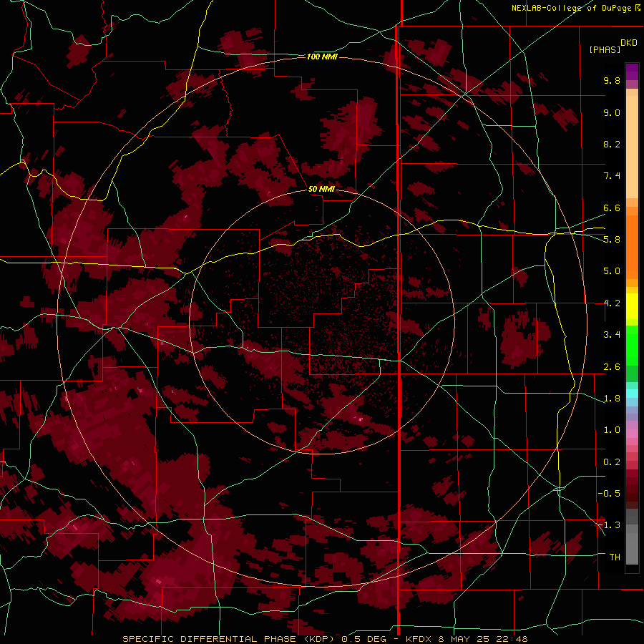Select the 6.6 scale value
This screenshot has width=644, height=644.
(612, 208)
